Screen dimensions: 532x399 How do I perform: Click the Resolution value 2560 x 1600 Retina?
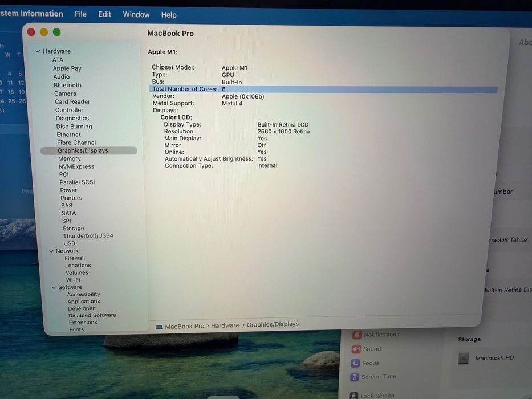pos(283,132)
